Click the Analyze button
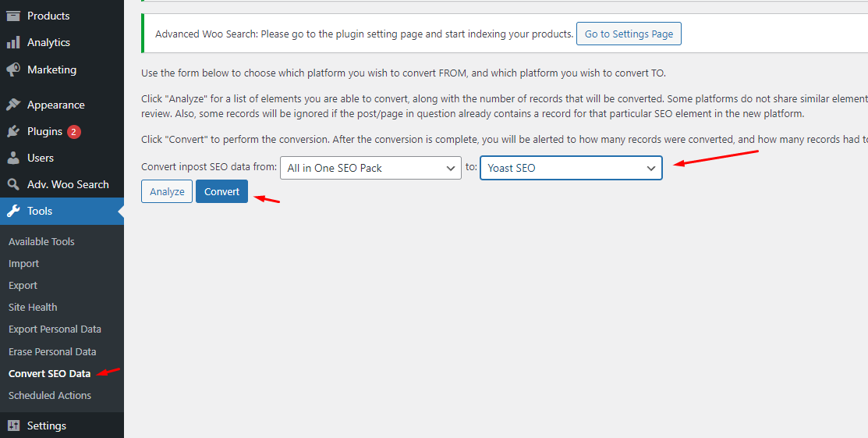The image size is (868, 438). tap(167, 191)
